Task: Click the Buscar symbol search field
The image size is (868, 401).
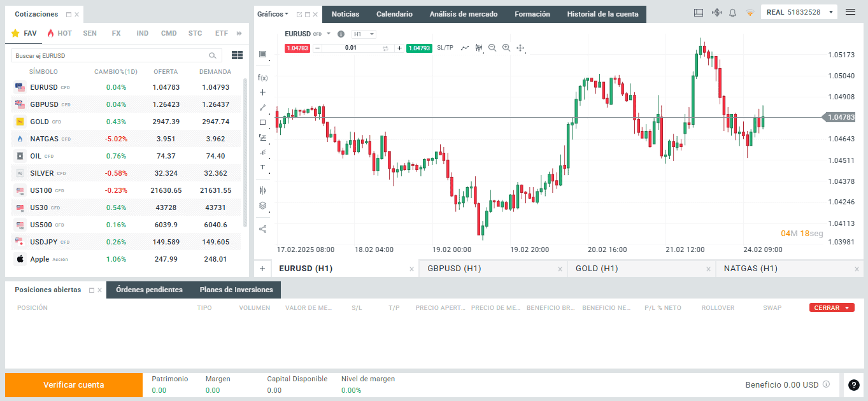Action: (111, 55)
